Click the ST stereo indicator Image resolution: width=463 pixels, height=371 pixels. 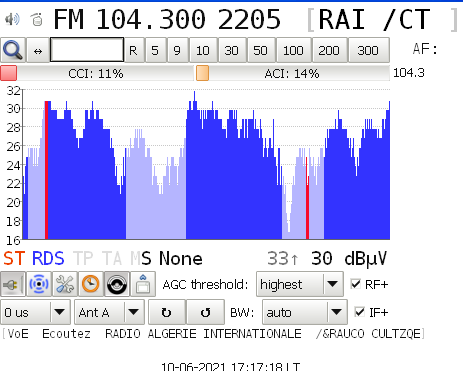pyautogui.click(x=14, y=258)
